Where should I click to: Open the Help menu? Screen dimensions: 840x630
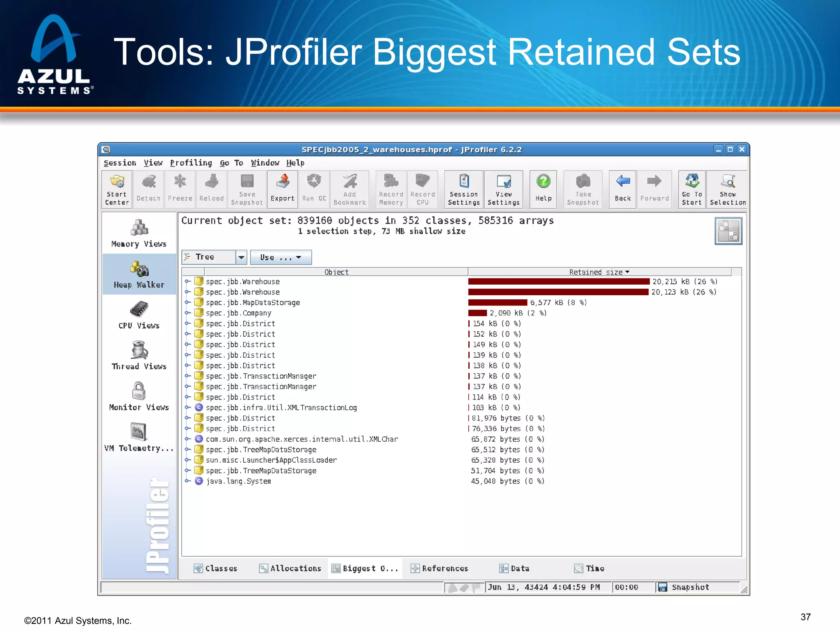pyautogui.click(x=295, y=163)
